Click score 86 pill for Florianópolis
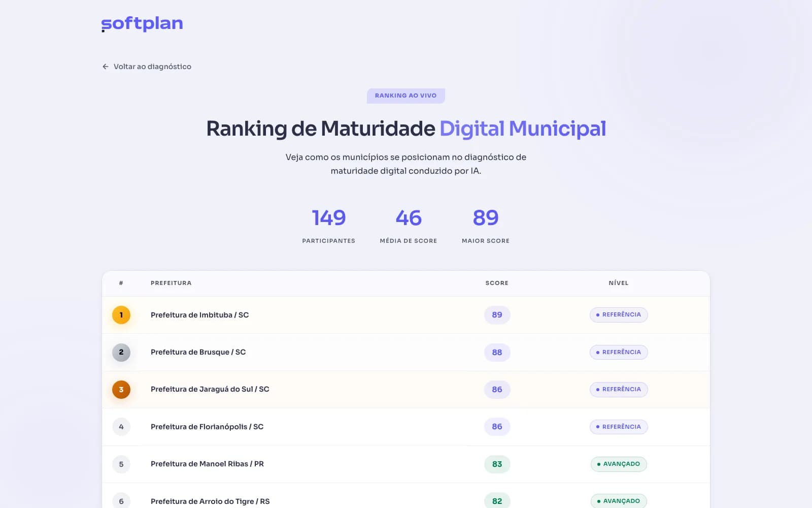 click(497, 427)
